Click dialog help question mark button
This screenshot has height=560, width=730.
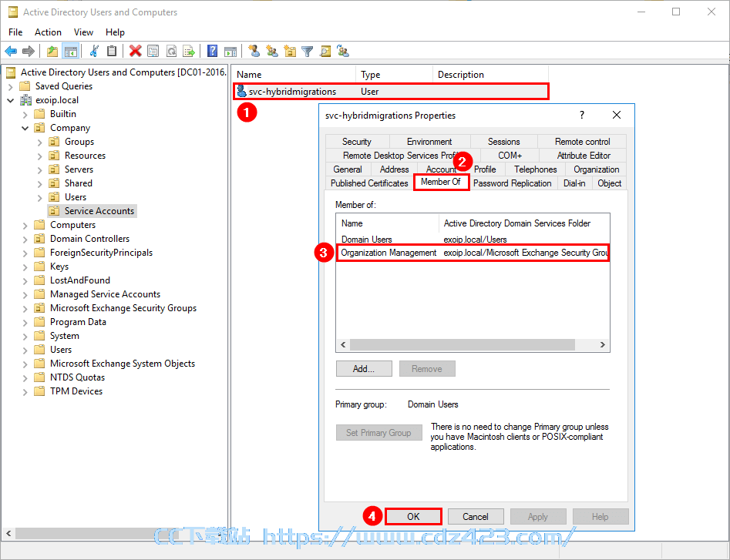click(582, 115)
